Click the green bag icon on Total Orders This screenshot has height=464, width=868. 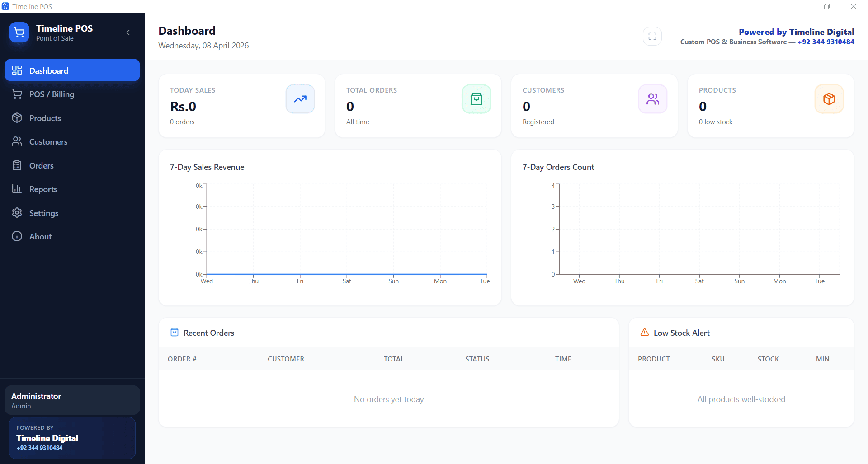click(476, 98)
